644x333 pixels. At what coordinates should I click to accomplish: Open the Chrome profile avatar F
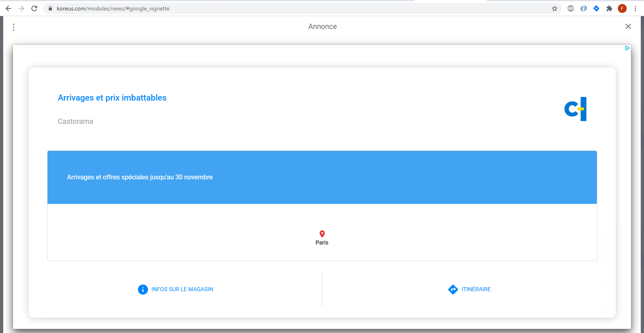622,8
